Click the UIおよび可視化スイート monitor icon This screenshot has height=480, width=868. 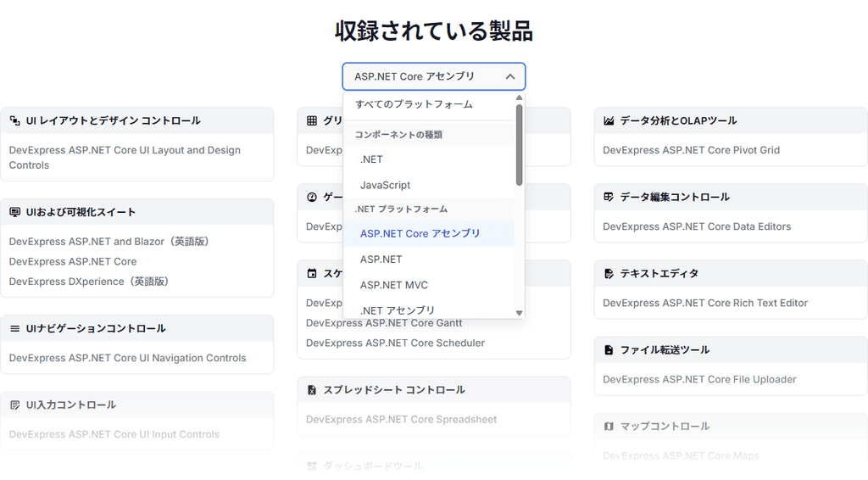point(15,212)
